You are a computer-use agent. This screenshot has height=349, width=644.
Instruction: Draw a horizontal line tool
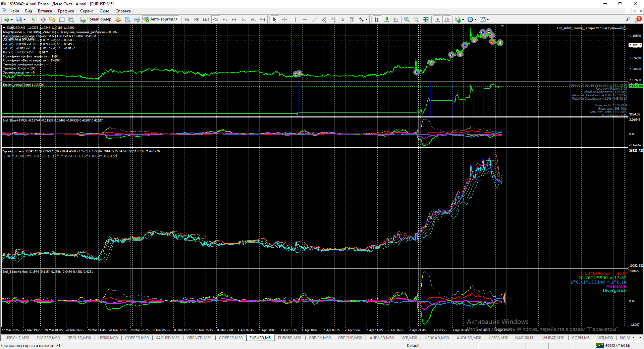(305, 19)
